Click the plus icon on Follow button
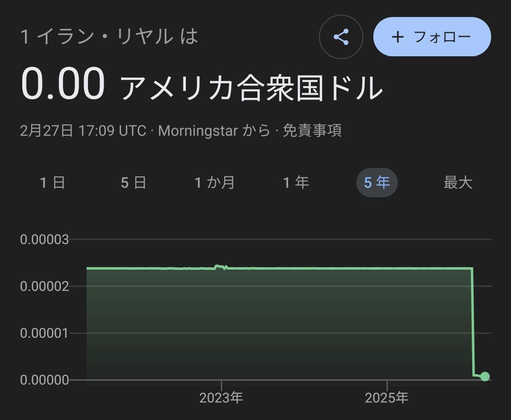511x420 pixels. (398, 37)
